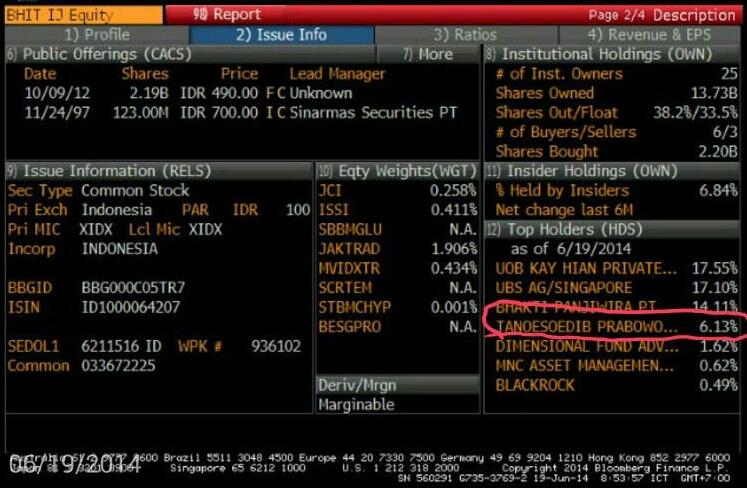Click the 98 Report button

point(227,15)
